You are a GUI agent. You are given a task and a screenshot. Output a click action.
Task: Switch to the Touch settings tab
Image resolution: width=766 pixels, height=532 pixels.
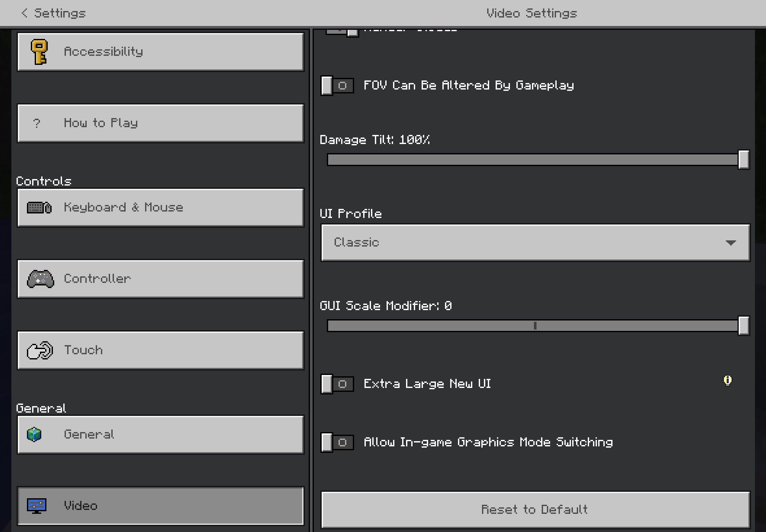pos(160,350)
